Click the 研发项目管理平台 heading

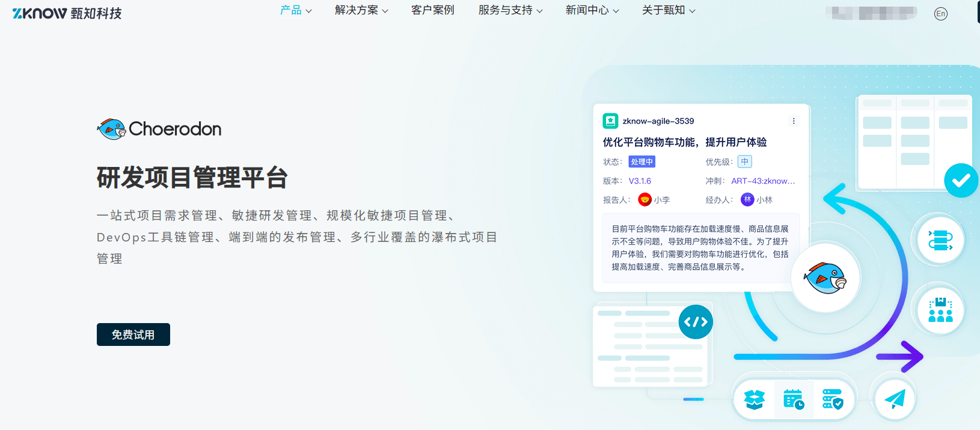pyautogui.click(x=192, y=178)
